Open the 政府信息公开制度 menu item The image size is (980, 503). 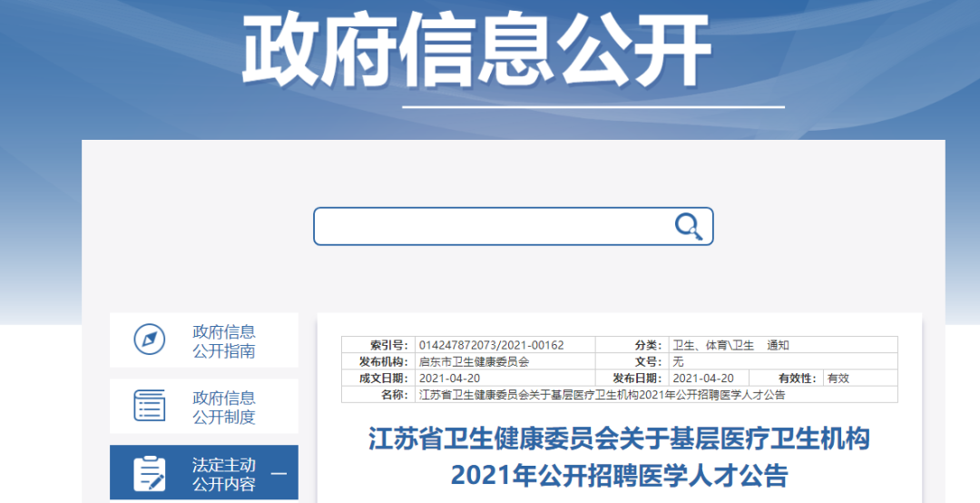(223, 407)
